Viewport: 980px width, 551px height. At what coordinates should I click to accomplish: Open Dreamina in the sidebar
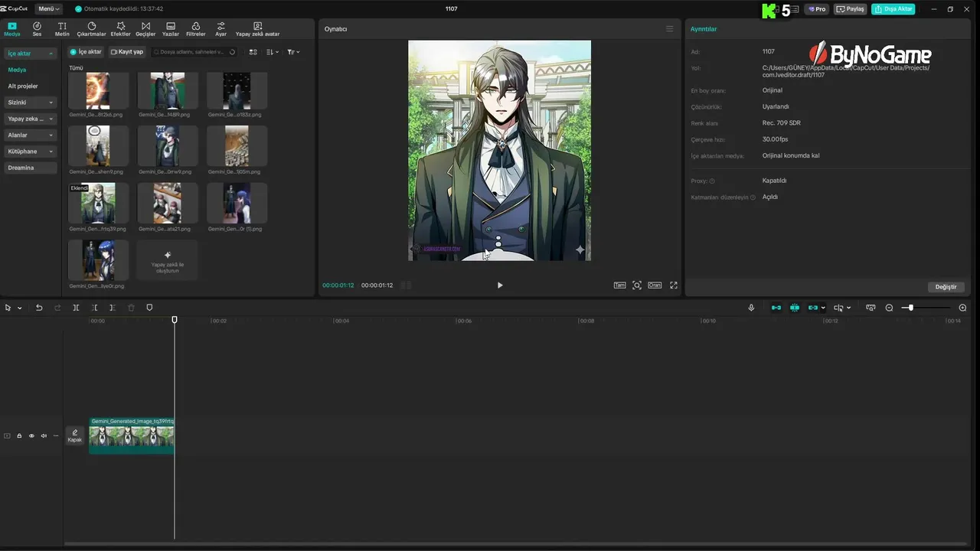[x=31, y=168]
